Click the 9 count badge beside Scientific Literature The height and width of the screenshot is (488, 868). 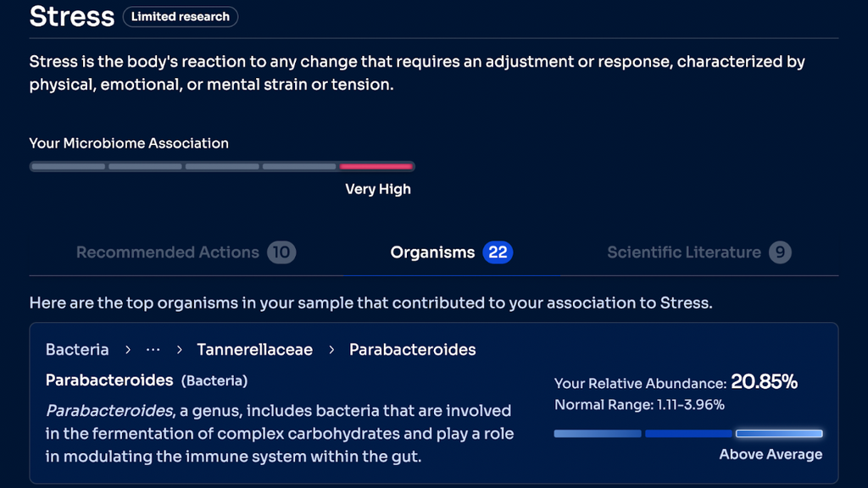pos(780,252)
